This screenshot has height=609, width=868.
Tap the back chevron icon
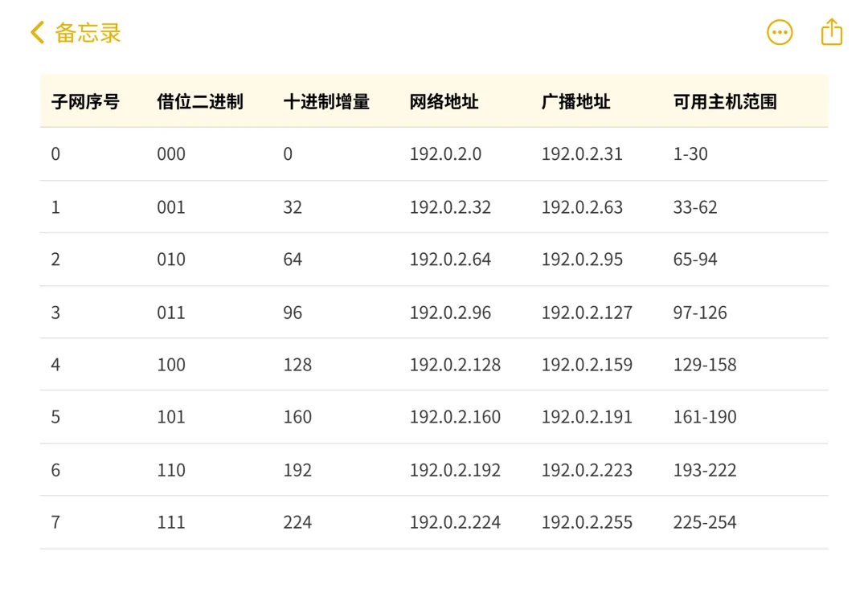pyautogui.click(x=37, y=33)
